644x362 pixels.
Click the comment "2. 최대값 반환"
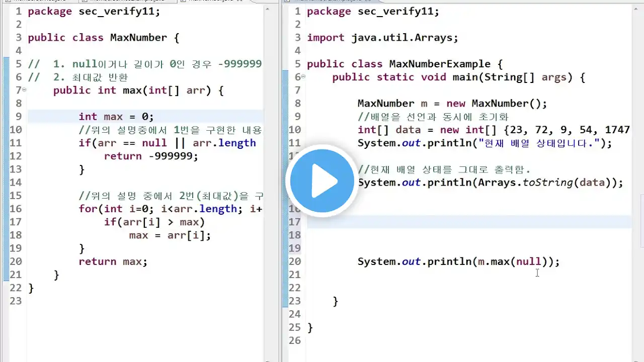[91, 77]
